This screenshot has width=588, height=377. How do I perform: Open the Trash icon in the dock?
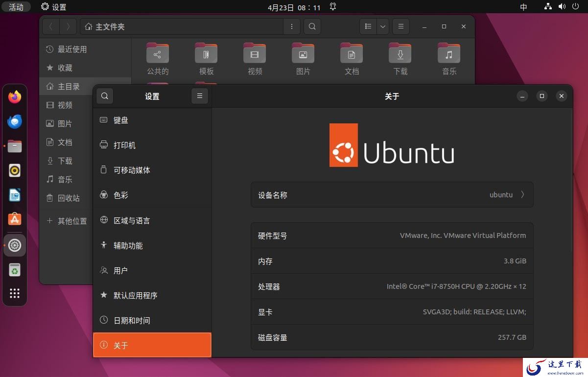[15, 270]
